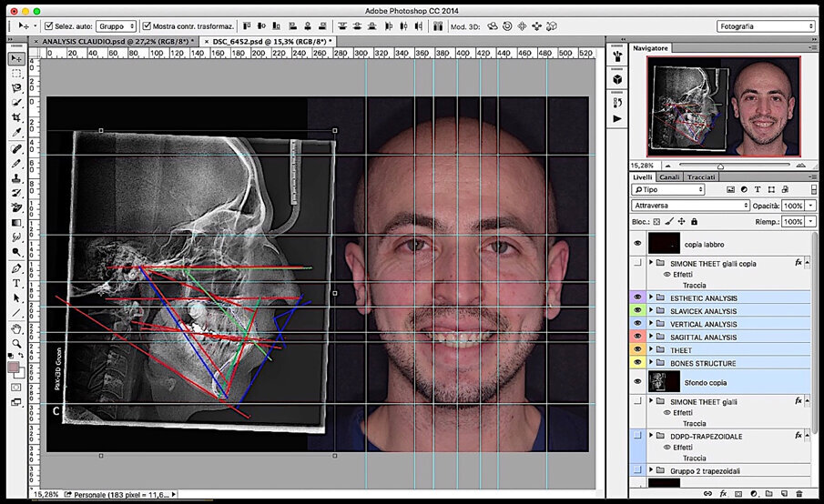Select the Move tool in the toolbox
Screen dimensions: 824x504
point(16,59)
